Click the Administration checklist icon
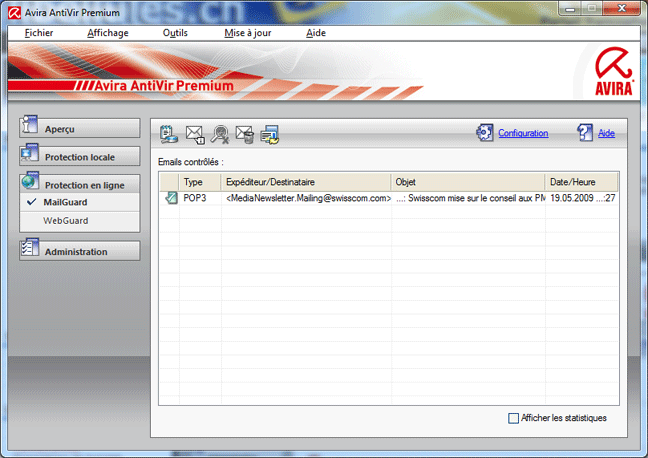 pyautogui.click(x=30, y=247)
